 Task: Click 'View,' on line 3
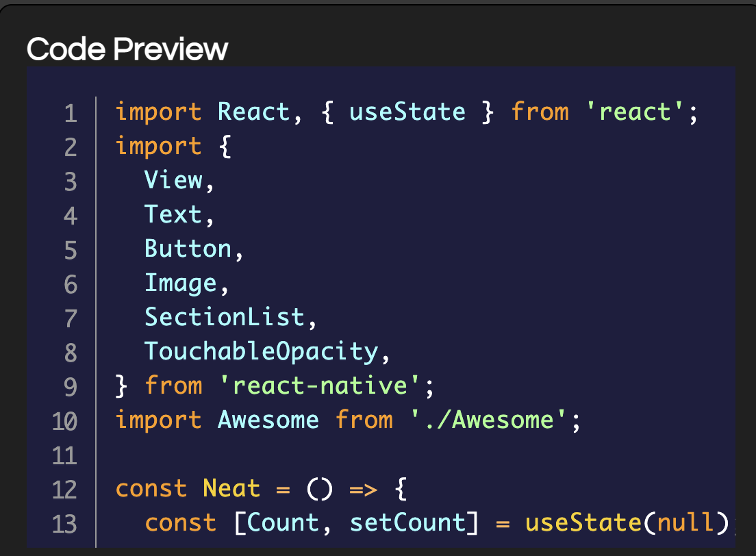click(179, 180)
